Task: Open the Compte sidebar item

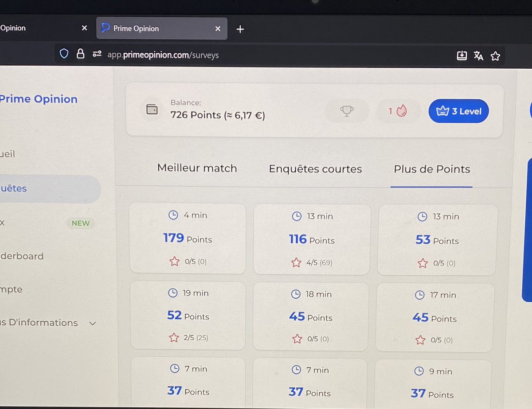Action: (x=12, y=290)
